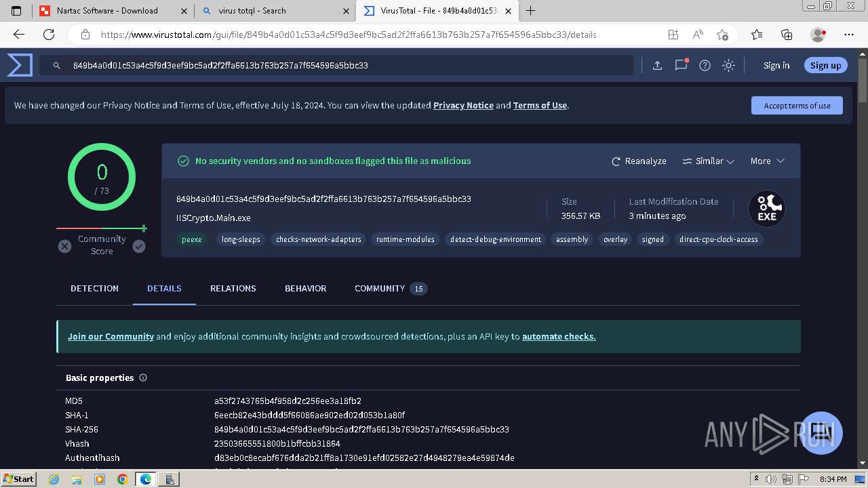The image size is (868, 488).
Task: Click the direct-cpu-clock-access tag
Action: [x=719, y=239]
